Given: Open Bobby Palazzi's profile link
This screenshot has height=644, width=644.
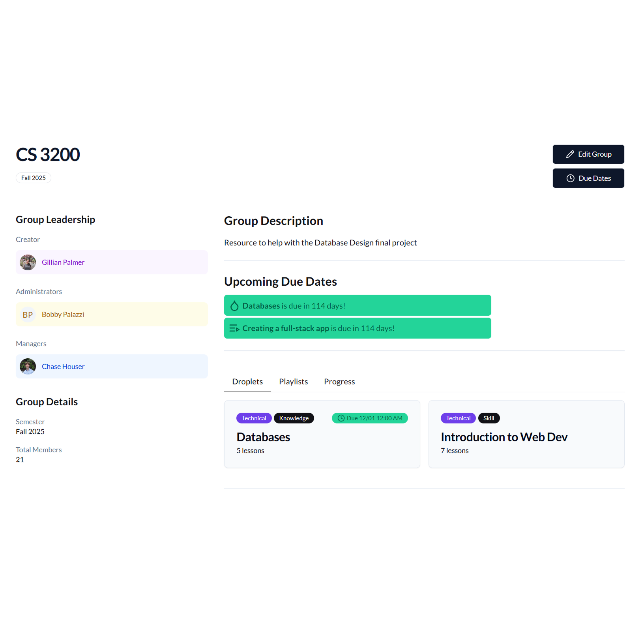Looking at the screenshot, I should [63, 315].
